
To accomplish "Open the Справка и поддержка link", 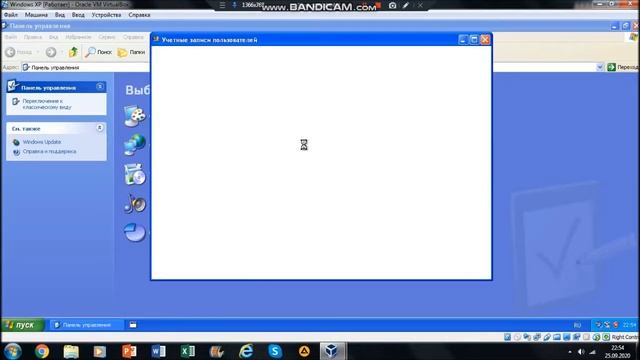I will point(49,151).
